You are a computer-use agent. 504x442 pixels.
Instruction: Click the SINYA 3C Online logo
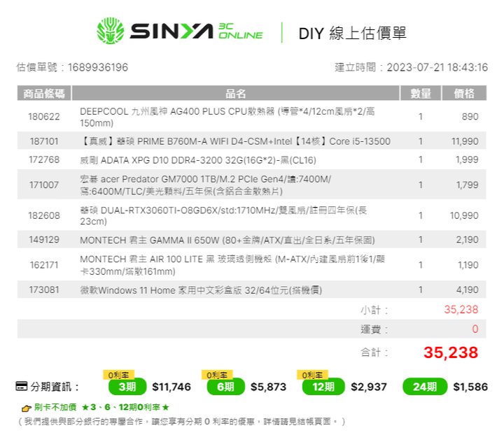click(180, 31)
